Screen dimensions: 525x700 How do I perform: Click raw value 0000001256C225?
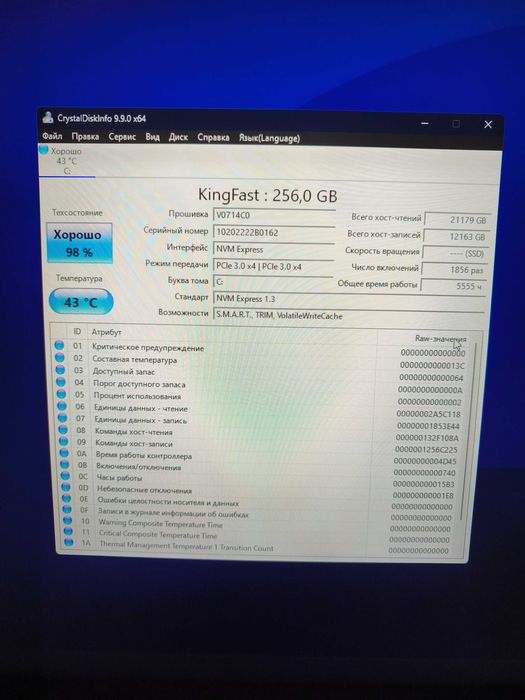(425, 450)
